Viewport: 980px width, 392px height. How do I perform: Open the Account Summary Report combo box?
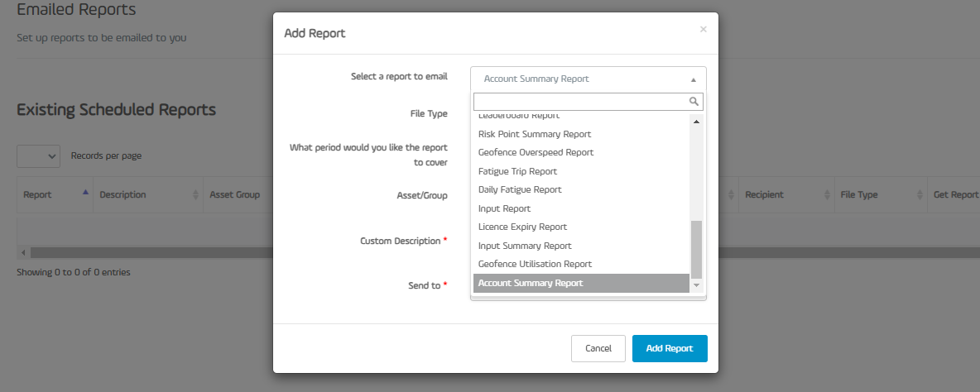[x=588, y=79]
